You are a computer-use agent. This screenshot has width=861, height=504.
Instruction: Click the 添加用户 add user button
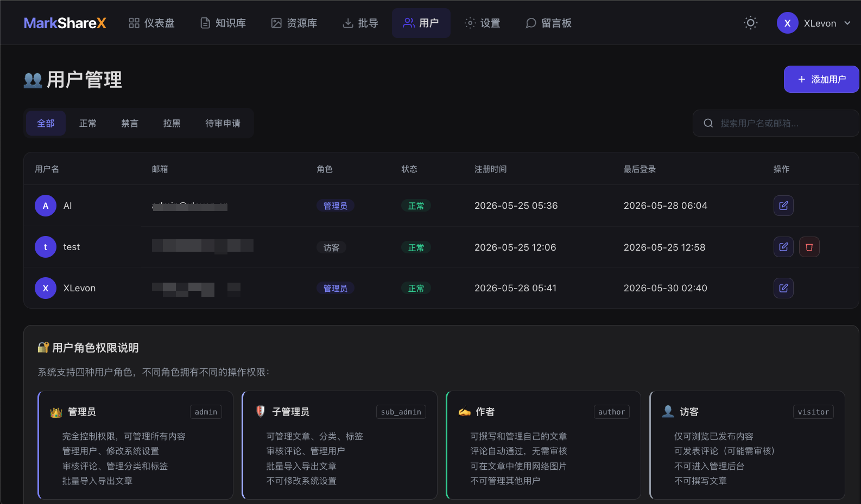[x=821, y=79]
